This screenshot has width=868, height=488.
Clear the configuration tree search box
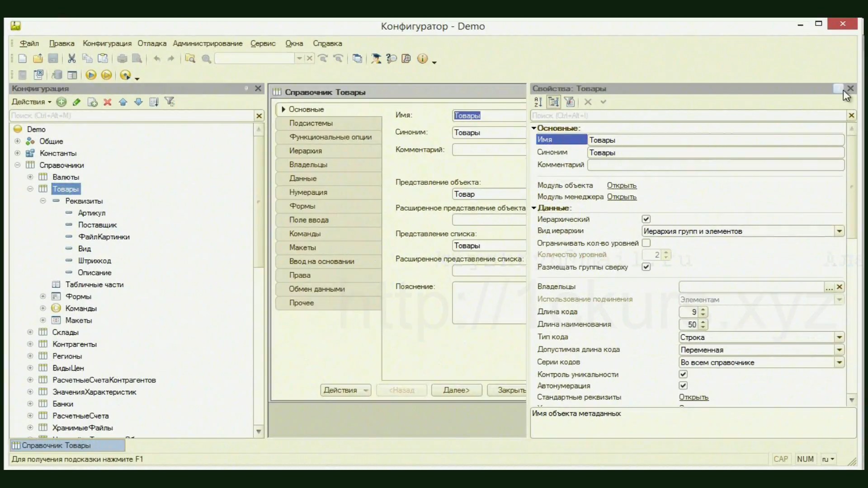click(x=259, y=116)
